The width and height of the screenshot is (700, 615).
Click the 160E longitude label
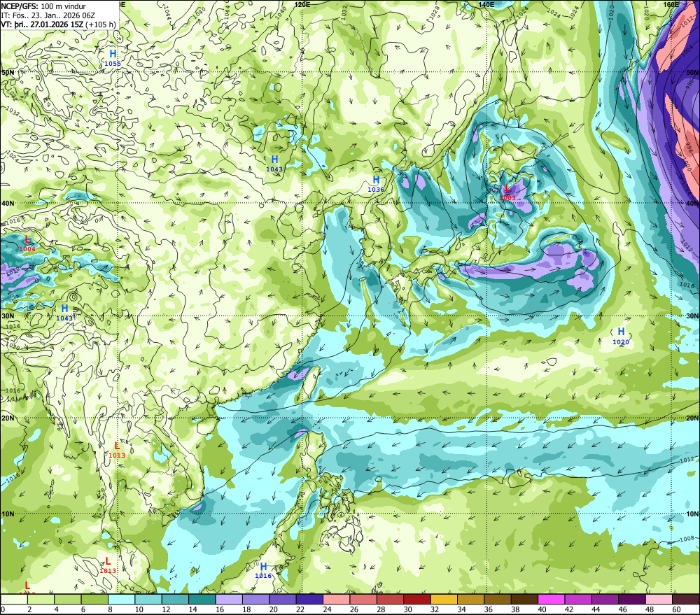[671, 4]
